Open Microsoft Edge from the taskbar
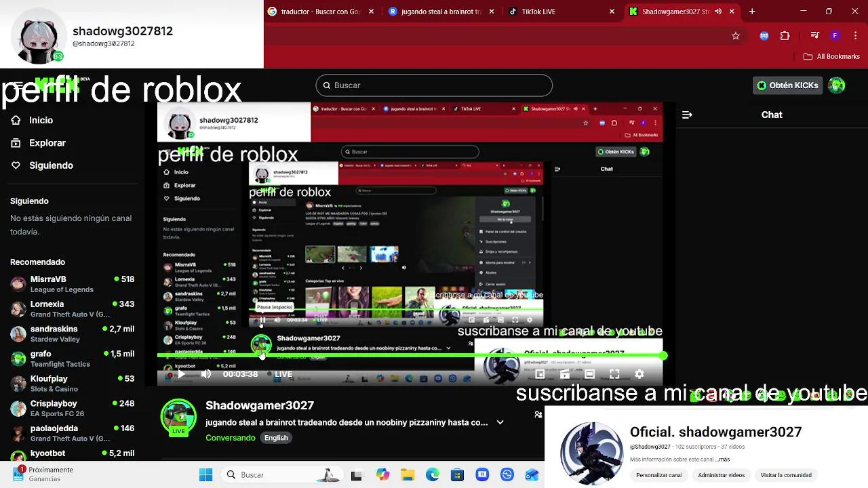The height and width of the screenshot is (488, 868). [x=433, y=475]
